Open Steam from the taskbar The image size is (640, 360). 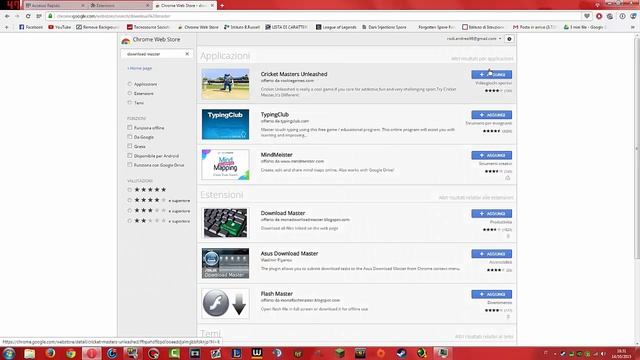401,353
